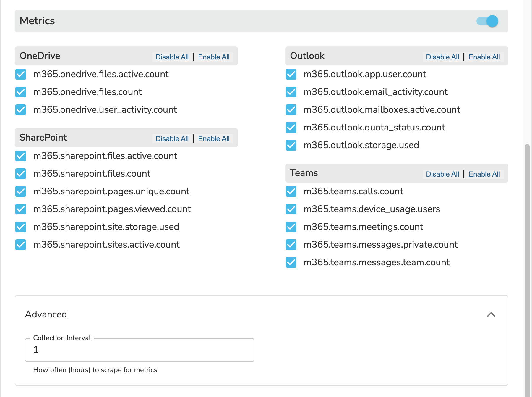This screenshot has width=532, height=397.
Task: Uncheck m365.sharepoint.pages.viewed.count checkbox
Action: (21, 209)
